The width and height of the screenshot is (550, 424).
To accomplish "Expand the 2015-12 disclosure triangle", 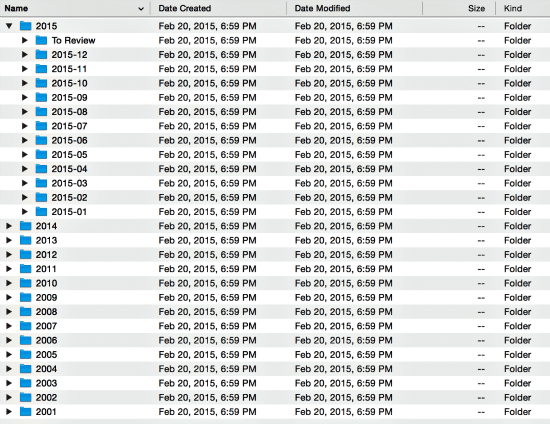I will 25,54.
